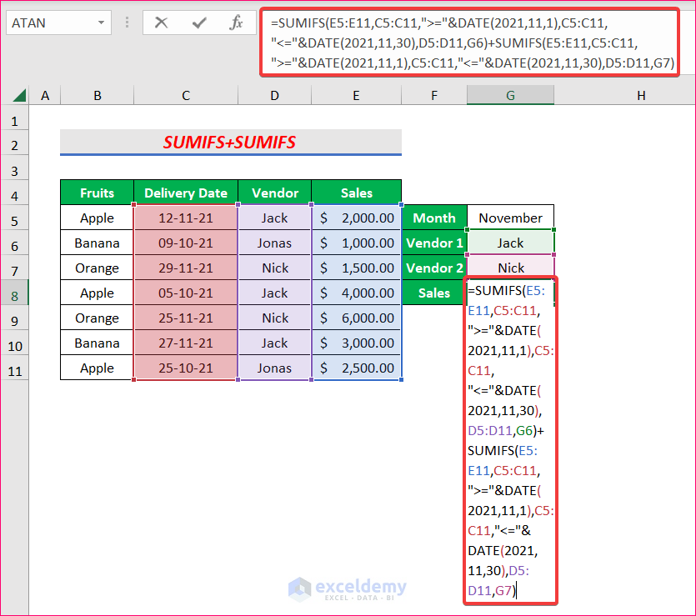Click the Sales label in column F
This screenshot has height=616, width=696.
point(434,293)
